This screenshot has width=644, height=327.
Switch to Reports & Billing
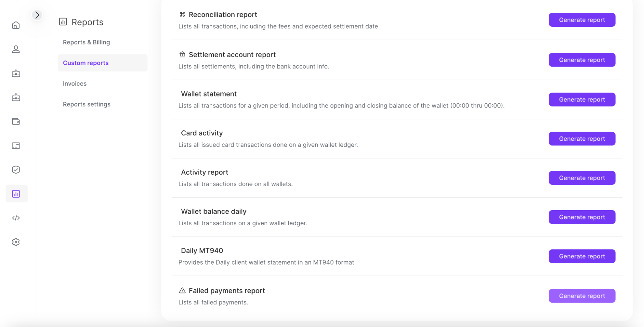[x=86, y=42]
